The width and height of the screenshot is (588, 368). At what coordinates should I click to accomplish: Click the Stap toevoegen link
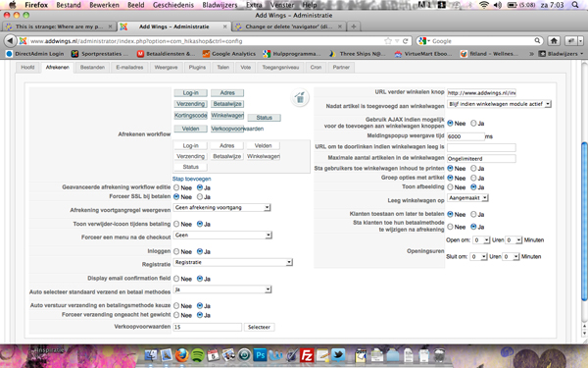[192, 179]
